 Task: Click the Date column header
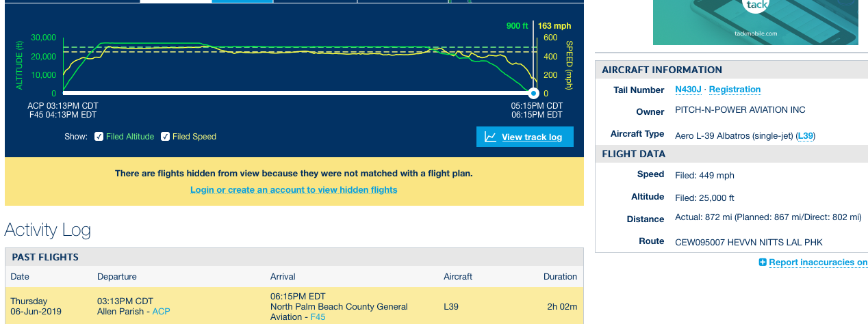point(20,277)
